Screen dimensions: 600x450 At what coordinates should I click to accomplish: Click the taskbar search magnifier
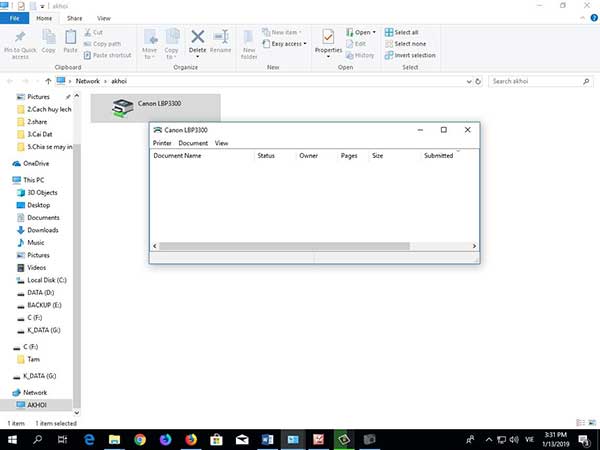click(x=38, y=439)
